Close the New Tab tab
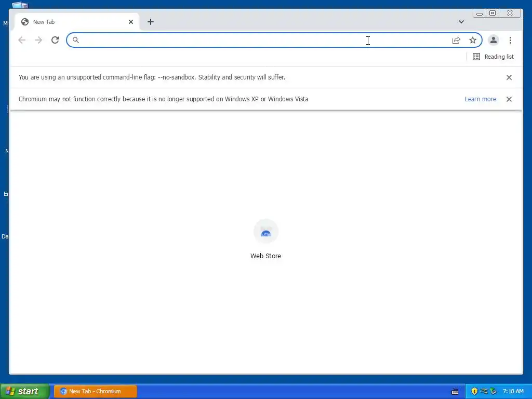The image size is (532, 399). pos(131,22)
